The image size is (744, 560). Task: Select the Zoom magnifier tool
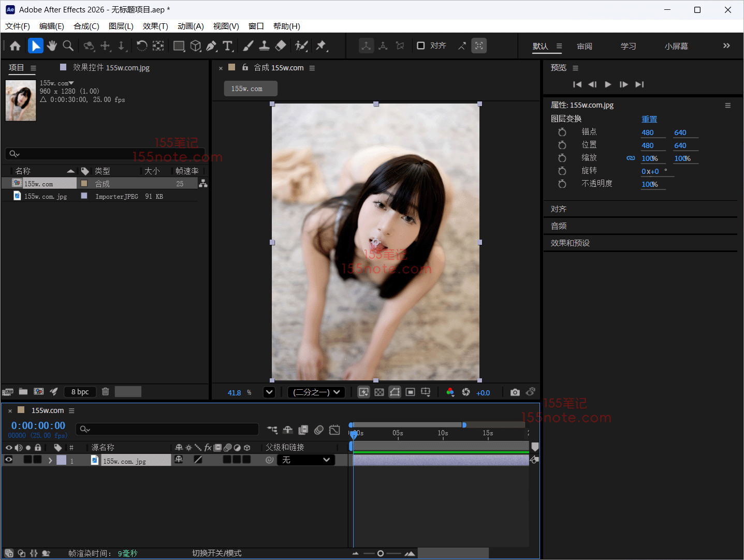click(68, 46)
